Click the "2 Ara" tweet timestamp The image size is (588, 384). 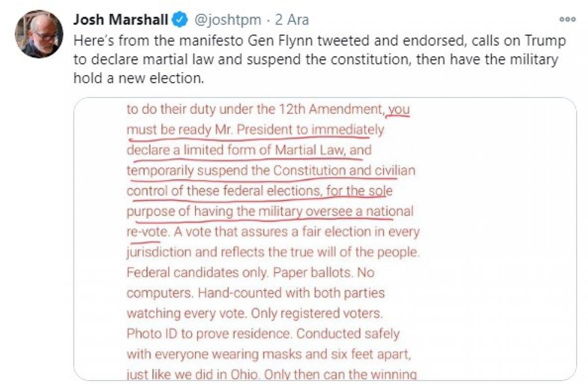tap(293, 20)
